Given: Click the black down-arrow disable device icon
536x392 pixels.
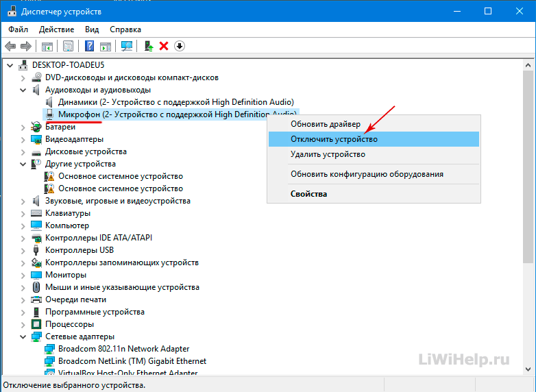Looking at the screenshot, I should click(180, 46).
